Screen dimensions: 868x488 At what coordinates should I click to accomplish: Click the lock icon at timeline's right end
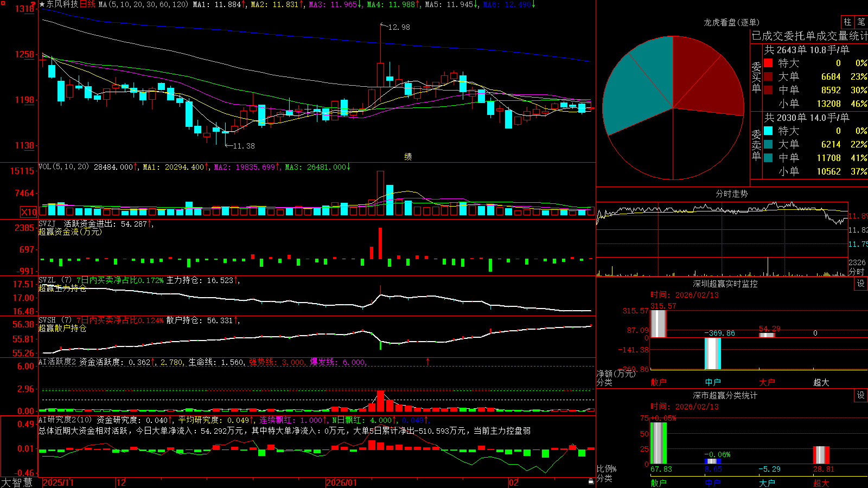591,481
